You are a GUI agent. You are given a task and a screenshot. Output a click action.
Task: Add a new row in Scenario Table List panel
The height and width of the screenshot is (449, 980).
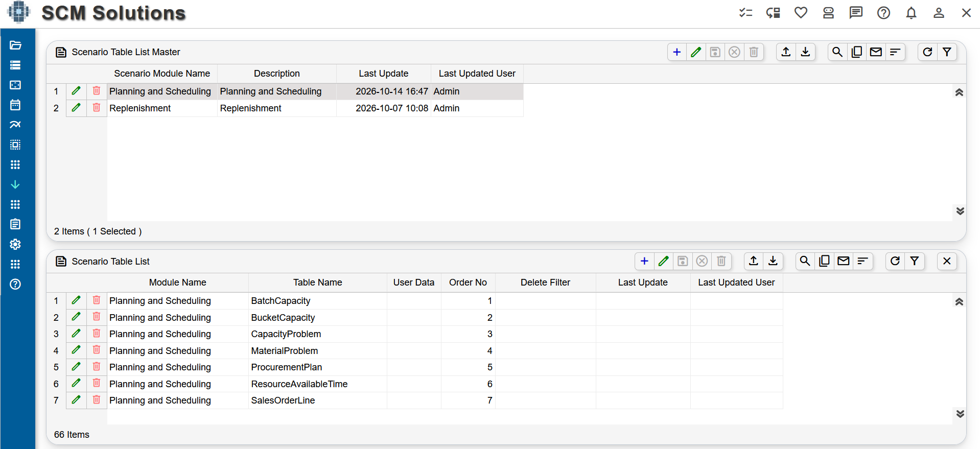point(644,261)
